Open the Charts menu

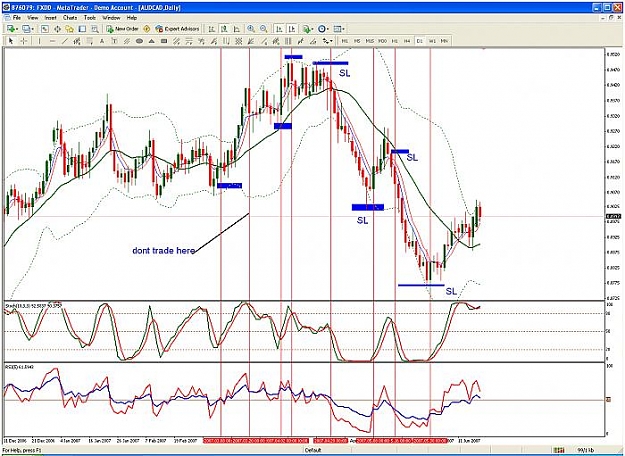tap(70, 18)
